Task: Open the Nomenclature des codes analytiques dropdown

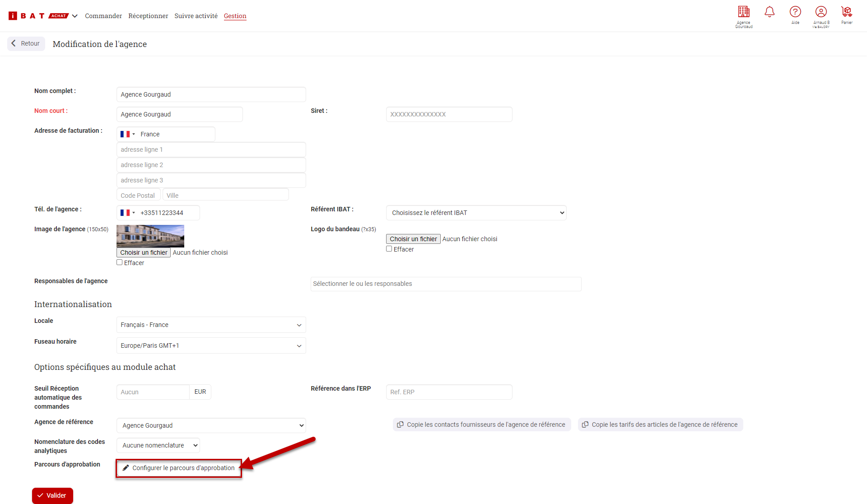Action: (158, 445)
